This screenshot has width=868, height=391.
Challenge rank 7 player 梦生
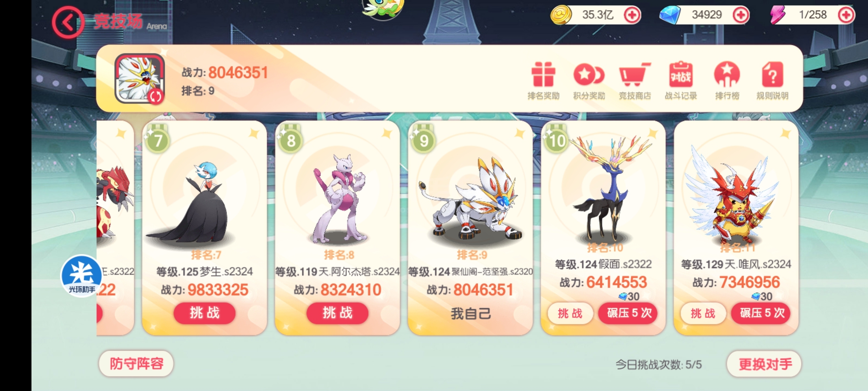(x=204, y=313)
